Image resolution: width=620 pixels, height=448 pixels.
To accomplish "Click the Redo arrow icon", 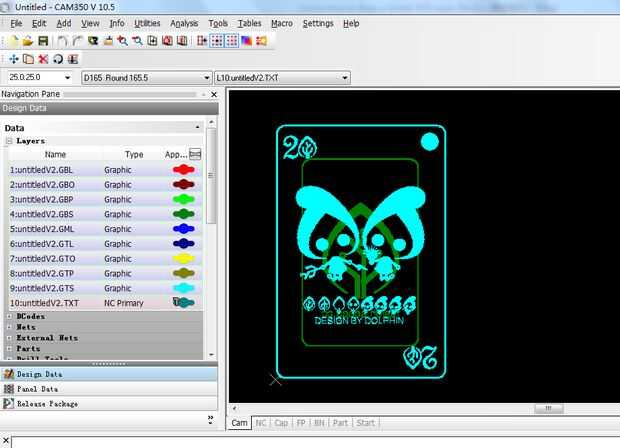I will pos(77,41).
